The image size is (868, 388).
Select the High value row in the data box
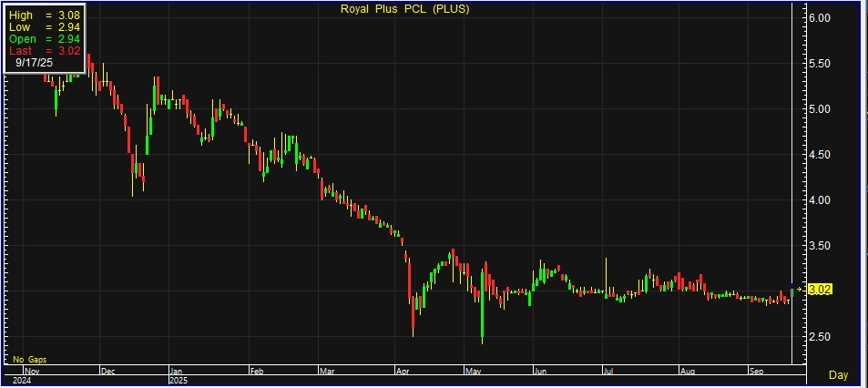45,15
